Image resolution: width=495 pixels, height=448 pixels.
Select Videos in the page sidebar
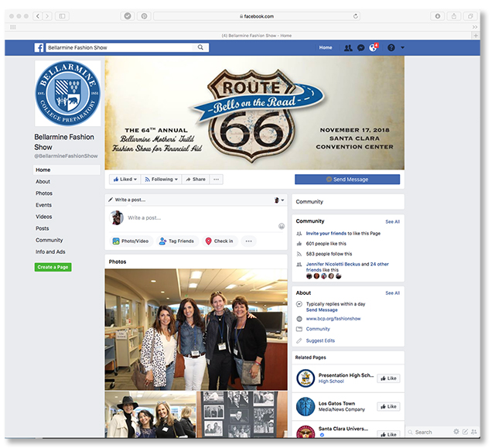[43, 217]
